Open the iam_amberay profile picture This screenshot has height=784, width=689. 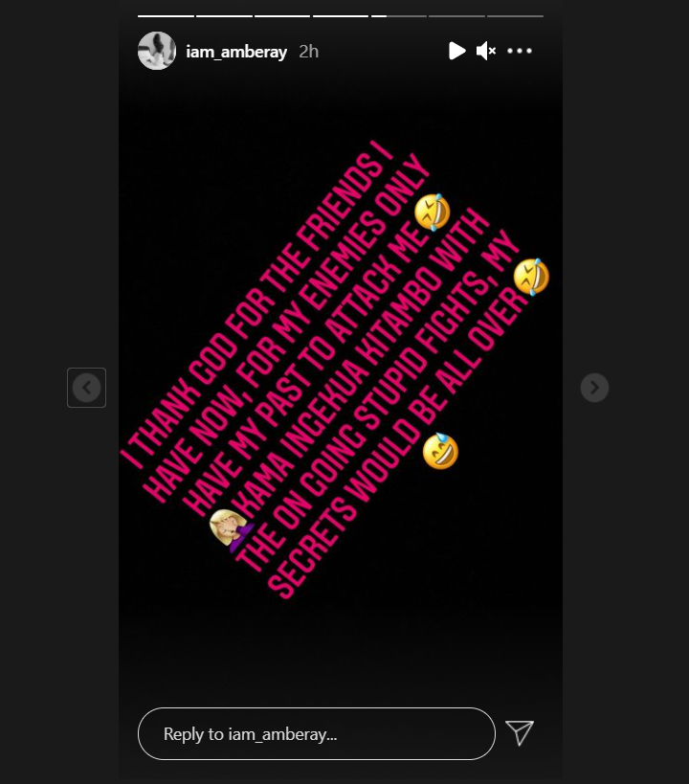[157, 51]
